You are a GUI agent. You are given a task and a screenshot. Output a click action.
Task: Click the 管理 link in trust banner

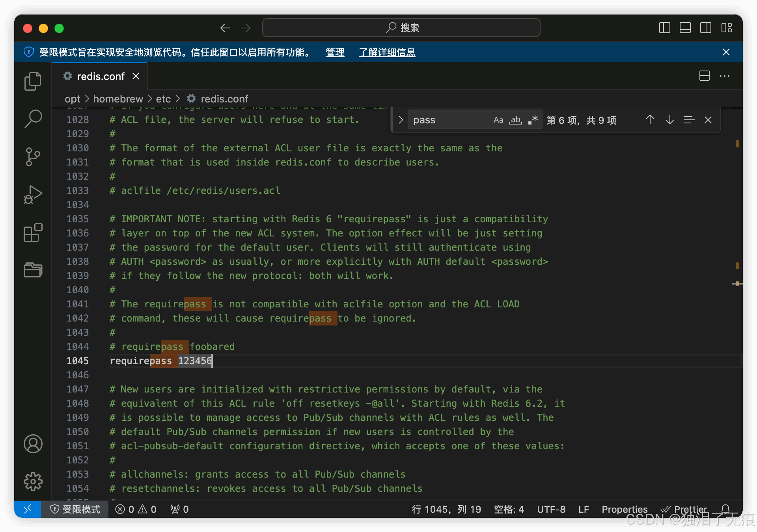tap(335, 52)
